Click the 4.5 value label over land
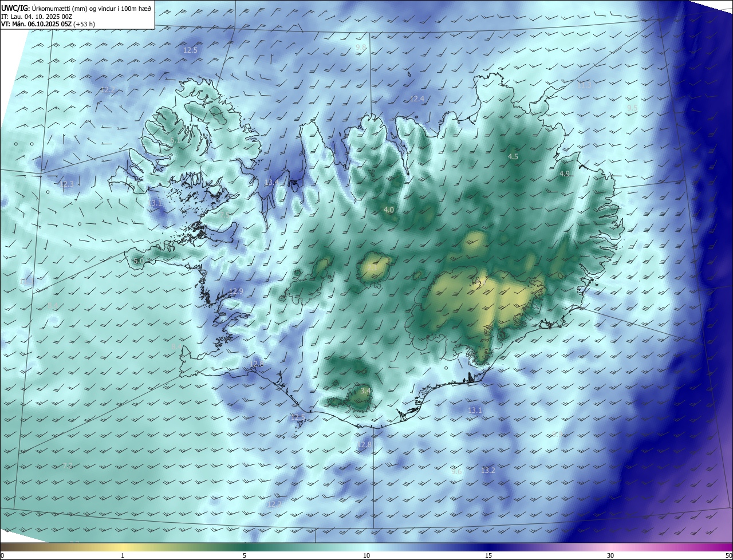 513,156
